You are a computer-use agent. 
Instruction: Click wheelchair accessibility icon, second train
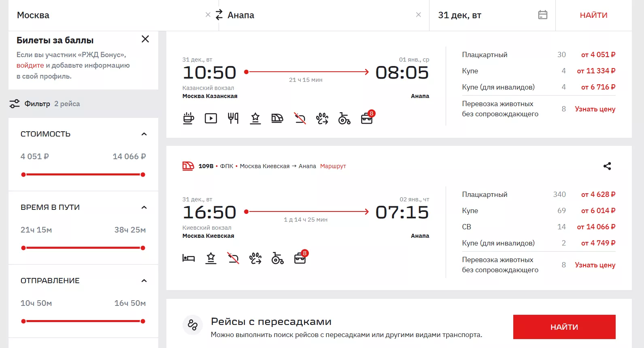point(278,258)
